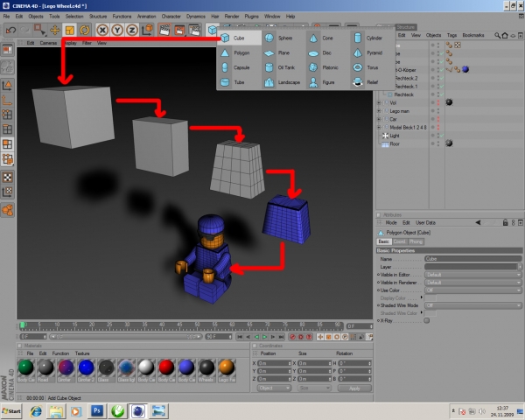525x420 pixels.
Task: Open Object Manager Tags menu
Action: coord(451,35)
